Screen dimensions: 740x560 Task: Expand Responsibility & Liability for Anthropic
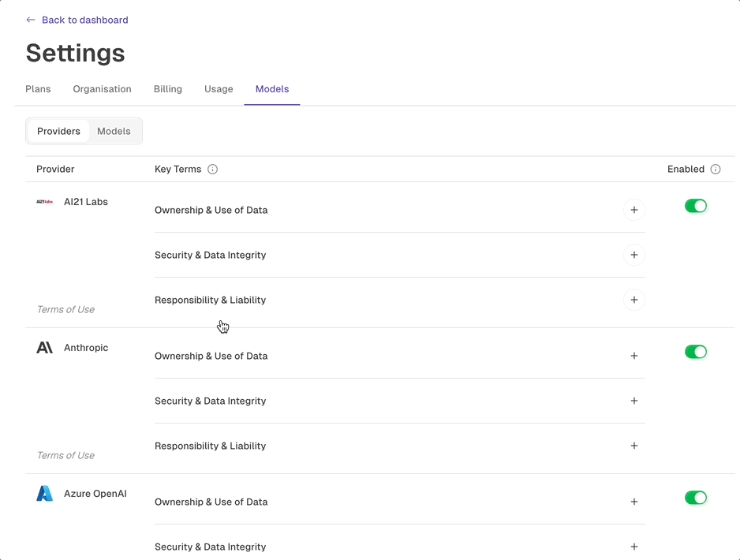[634, 446]
